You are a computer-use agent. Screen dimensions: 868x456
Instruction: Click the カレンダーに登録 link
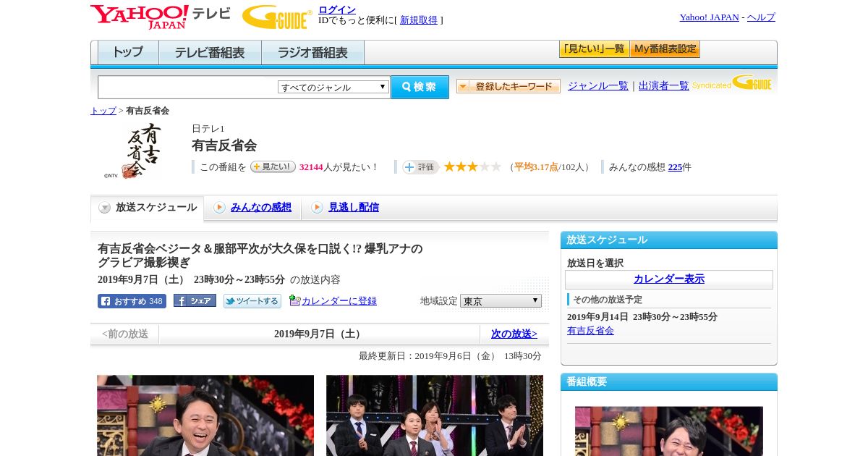339,301
